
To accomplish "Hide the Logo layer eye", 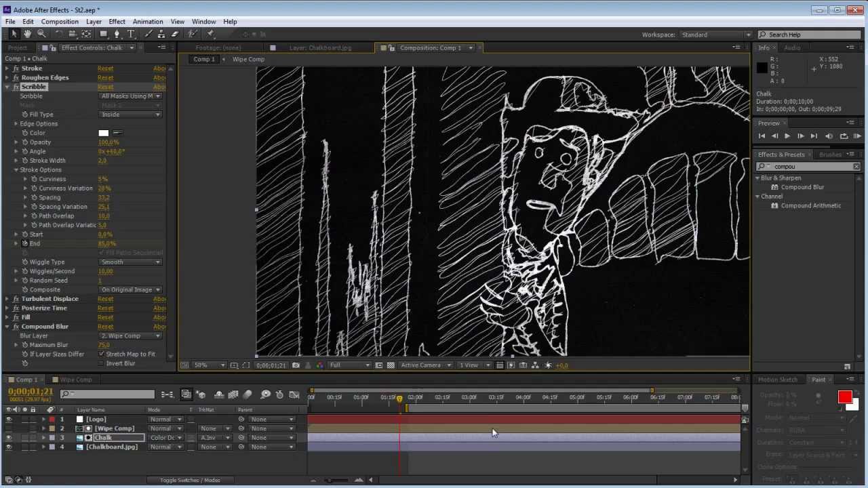I will click(x=9, y=420).
